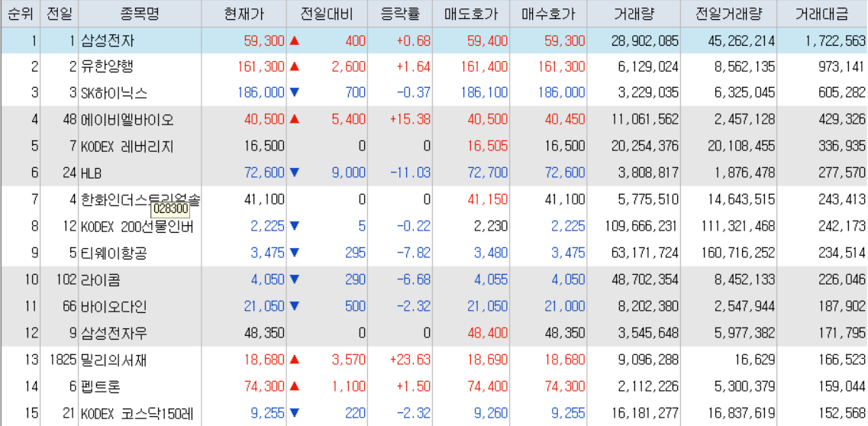Click the down arrow in SK하이닉스 row
This screenshot has width=868, height=426.
point(295,93)
